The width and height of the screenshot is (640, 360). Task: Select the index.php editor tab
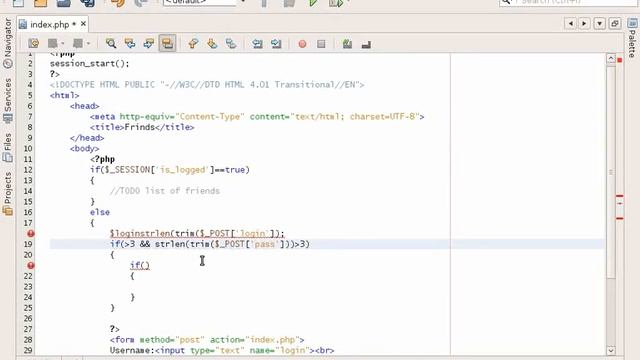(x=49, y=24)
